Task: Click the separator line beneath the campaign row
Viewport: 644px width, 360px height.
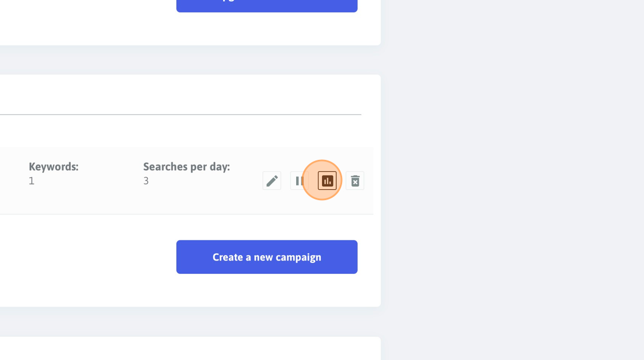Action: pos(186,214)
